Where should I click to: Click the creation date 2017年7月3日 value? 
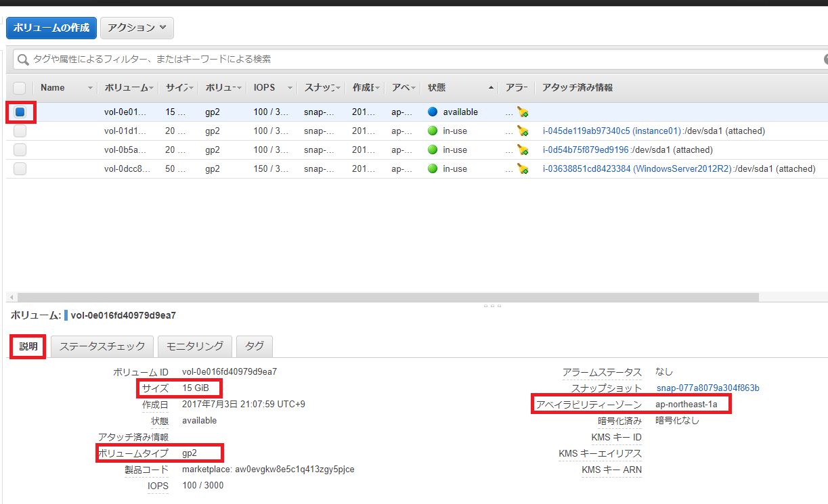[244, 405]
